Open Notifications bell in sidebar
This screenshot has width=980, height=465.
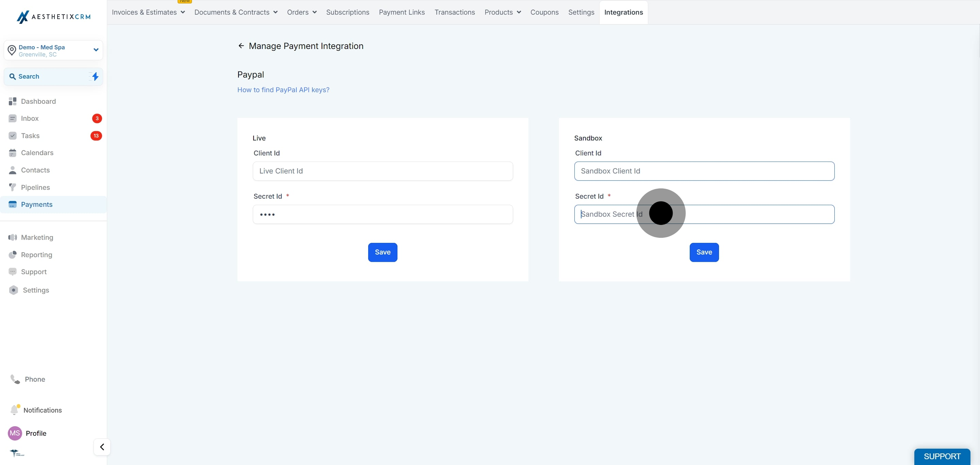point(15,410)
